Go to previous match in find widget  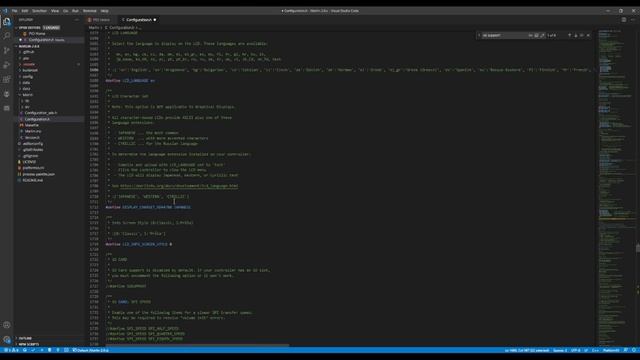click(569, 36)
